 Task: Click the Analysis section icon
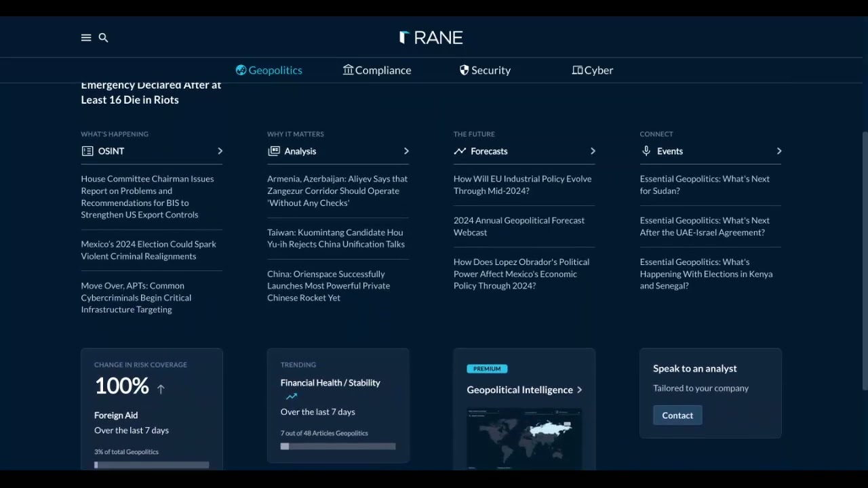click(x=274, y=151)
